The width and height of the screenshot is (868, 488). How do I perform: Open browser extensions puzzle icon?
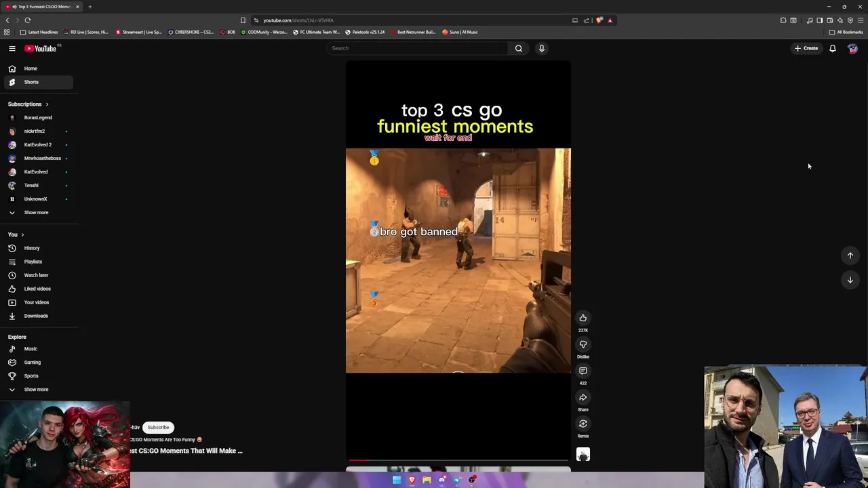pos(783,20)
